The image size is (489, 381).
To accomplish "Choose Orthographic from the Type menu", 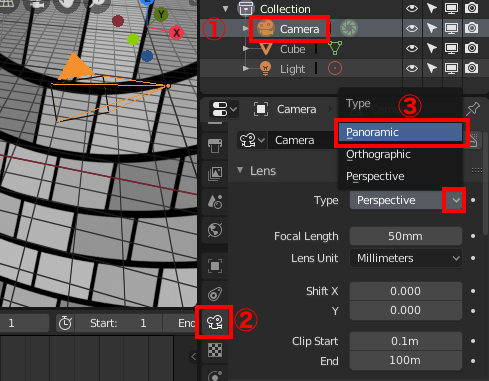I will [400, 154].
